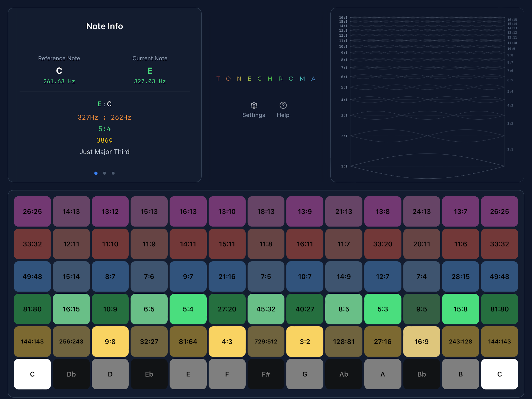Tap the 18:13 ratio pad
The image size is (532, 399).
click(266, 211)
